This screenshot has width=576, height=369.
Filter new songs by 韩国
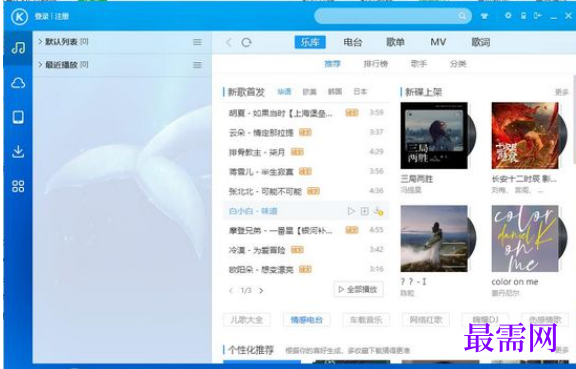[x=335, y=92]
